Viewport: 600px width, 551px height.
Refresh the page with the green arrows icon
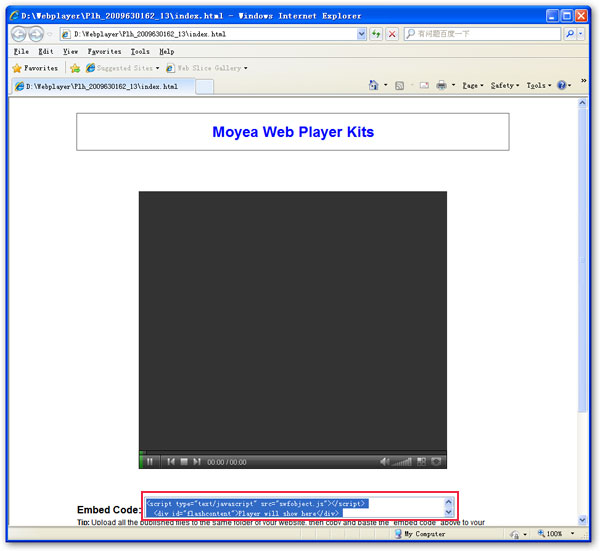pos(376,34)
